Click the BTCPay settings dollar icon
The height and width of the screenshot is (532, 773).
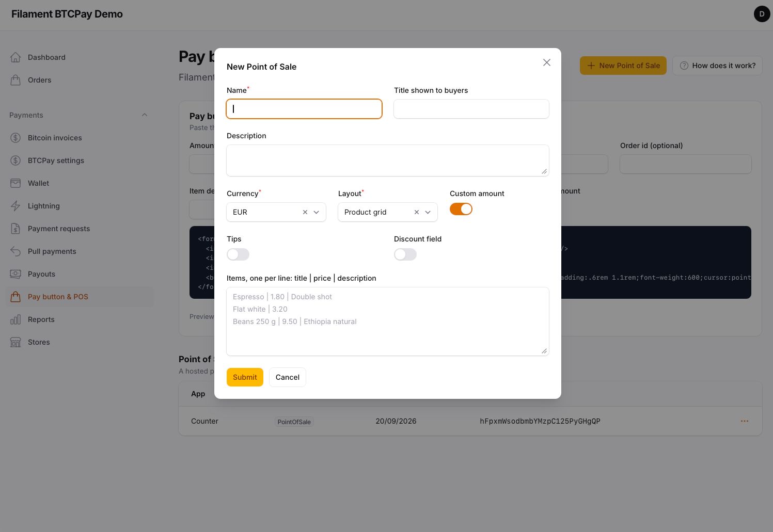15,160
